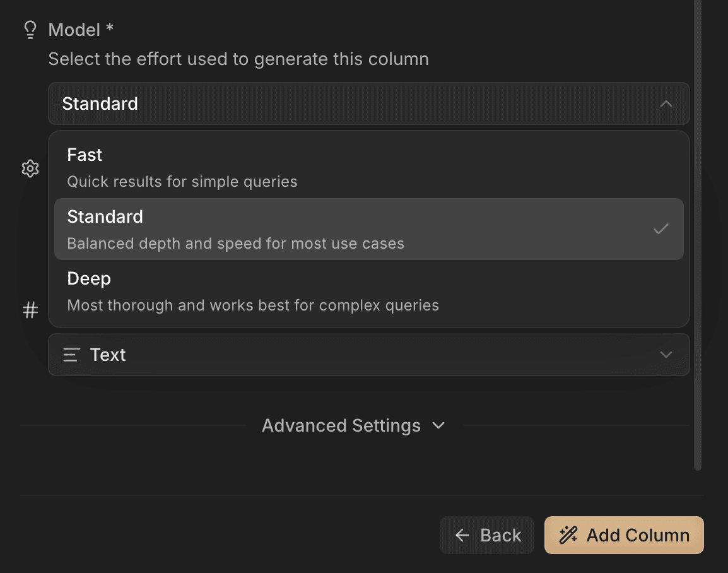Click the text lines icon in format field
Screen dimensions: 728x573
[x=71, y=355]
